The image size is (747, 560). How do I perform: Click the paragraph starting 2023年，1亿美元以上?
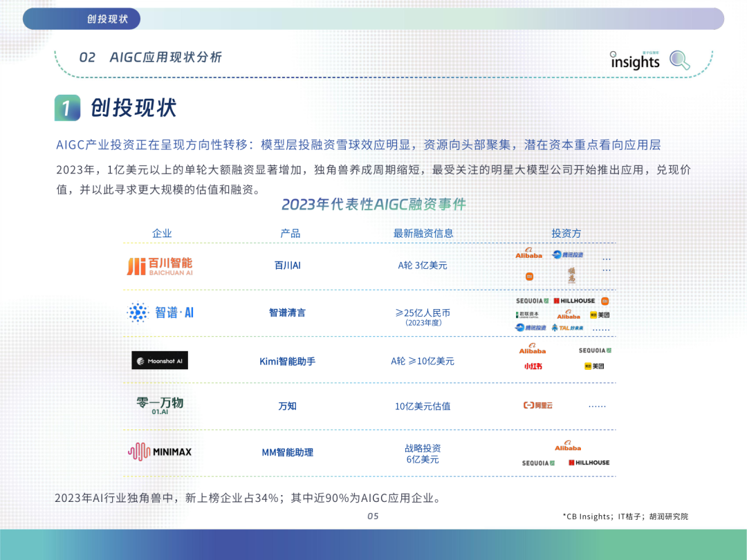coord(373,180)
